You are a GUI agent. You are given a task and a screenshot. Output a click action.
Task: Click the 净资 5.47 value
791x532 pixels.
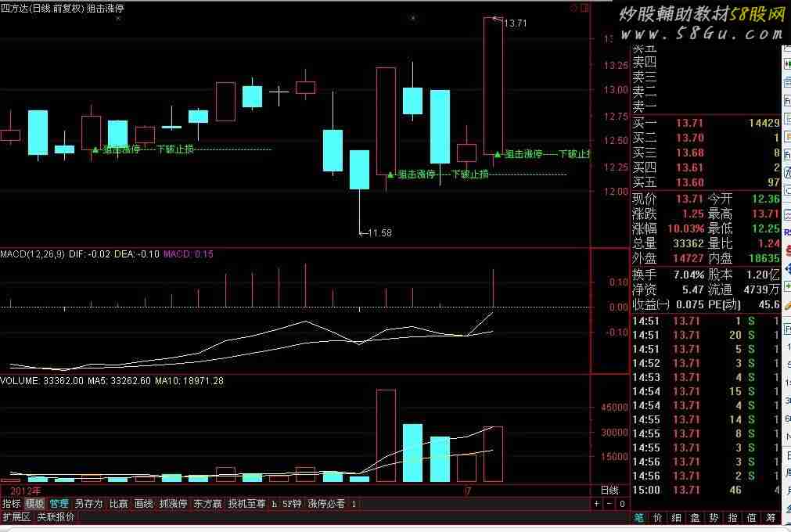692,290
